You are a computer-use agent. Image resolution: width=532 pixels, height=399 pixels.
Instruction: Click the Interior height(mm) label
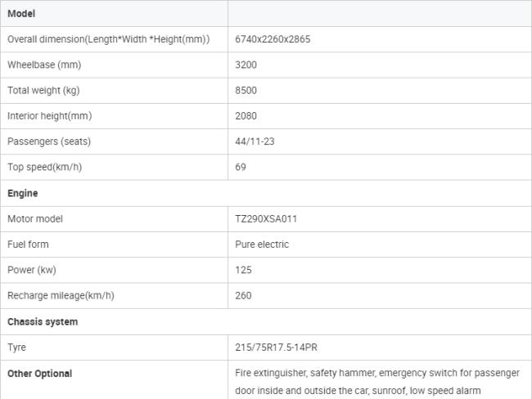(49, 116)
